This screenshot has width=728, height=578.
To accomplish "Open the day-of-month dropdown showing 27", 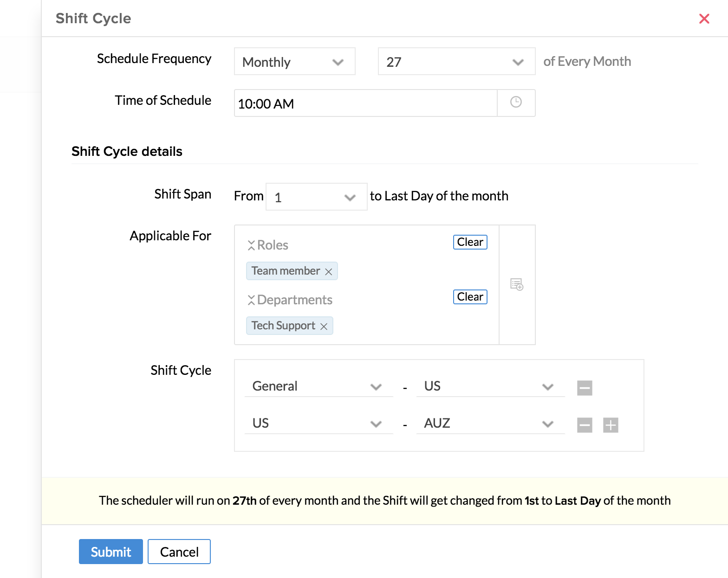I will click(x=456, y=62).
